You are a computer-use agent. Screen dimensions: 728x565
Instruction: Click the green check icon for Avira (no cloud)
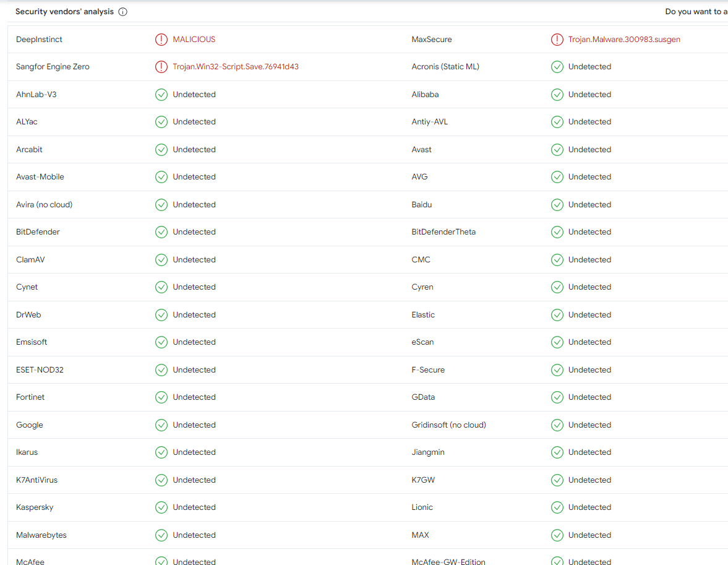[161, 205]
